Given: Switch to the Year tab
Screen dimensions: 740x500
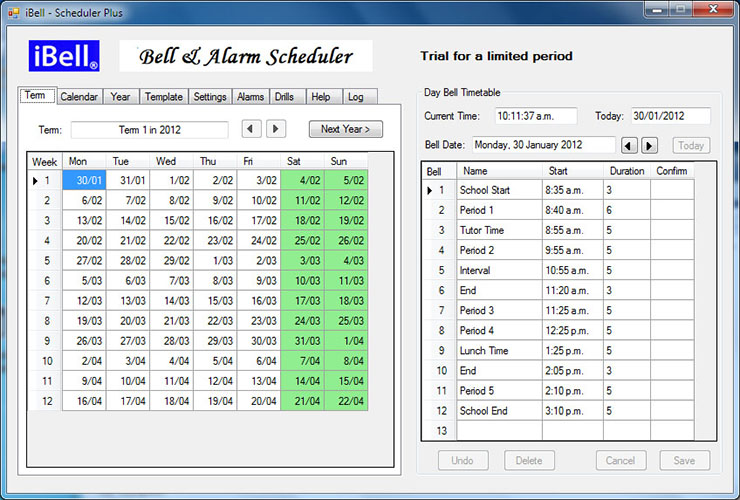Looking at the screenshot, I should pyautogui.click(x=121, y=97).
